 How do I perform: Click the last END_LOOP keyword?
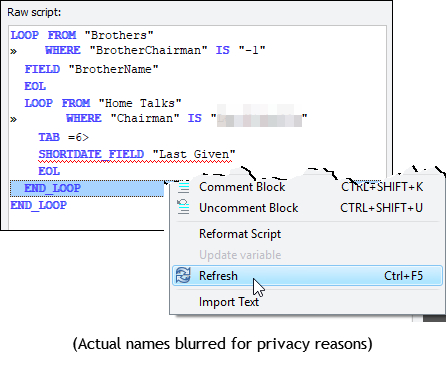(x=38, y=205)
